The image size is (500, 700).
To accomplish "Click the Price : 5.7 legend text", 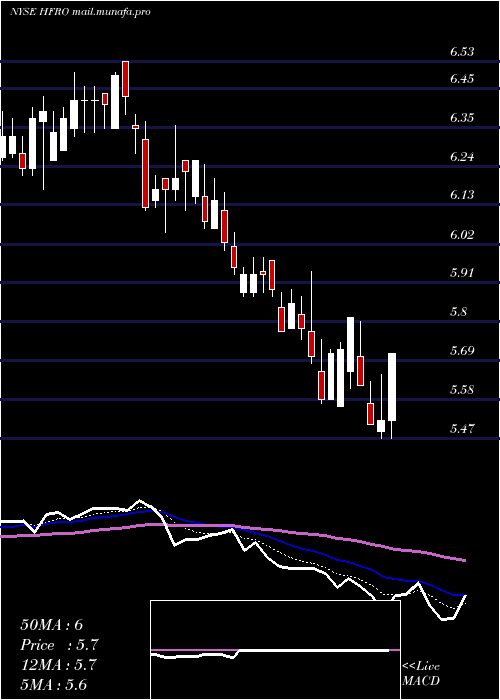I will point(59,645).
